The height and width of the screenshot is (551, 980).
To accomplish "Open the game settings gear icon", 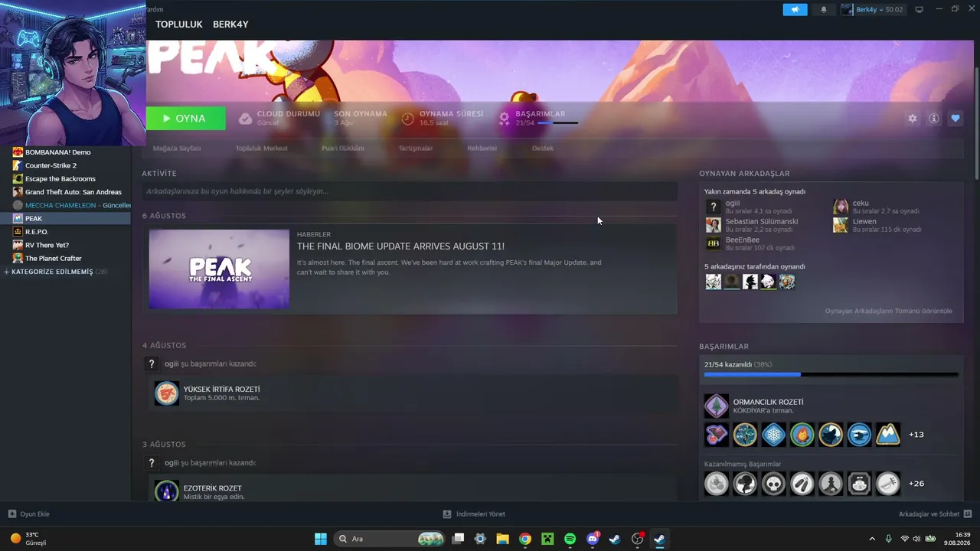I will coord(912,119).
